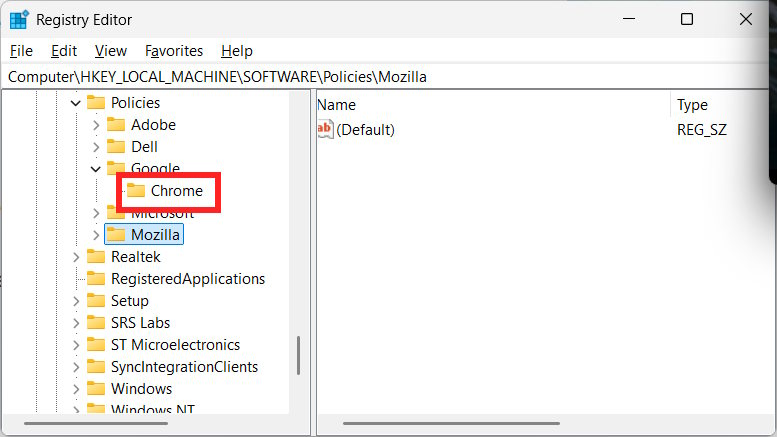Click the Realtek folder icon
Viewport: 777px width, 437px height.
(96, 257)
